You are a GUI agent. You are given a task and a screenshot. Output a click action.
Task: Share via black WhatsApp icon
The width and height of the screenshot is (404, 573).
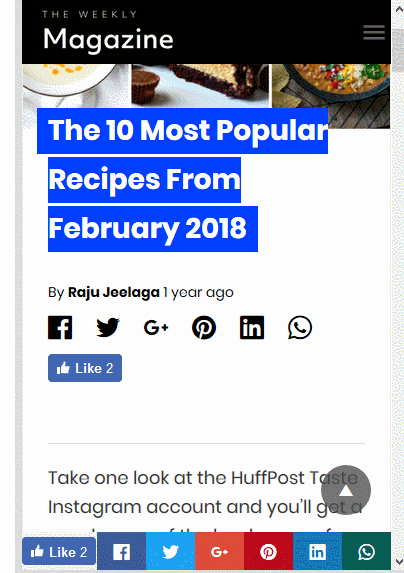point(300,327)
